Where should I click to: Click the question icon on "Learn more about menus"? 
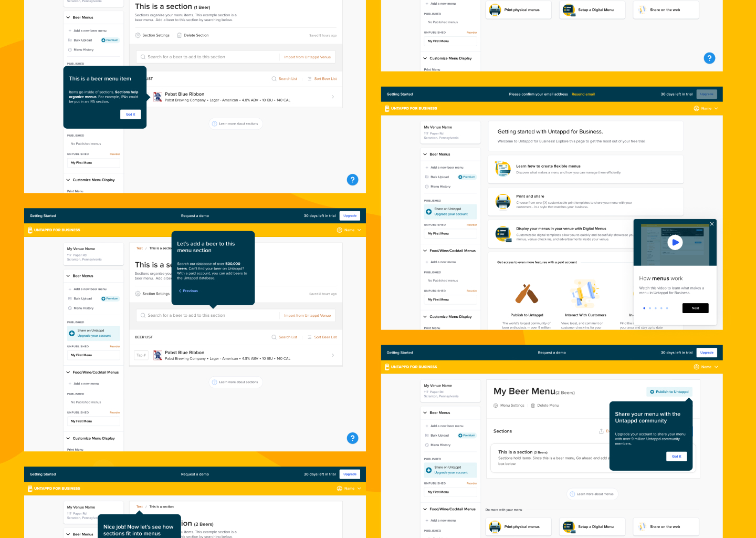coord(572,494)
